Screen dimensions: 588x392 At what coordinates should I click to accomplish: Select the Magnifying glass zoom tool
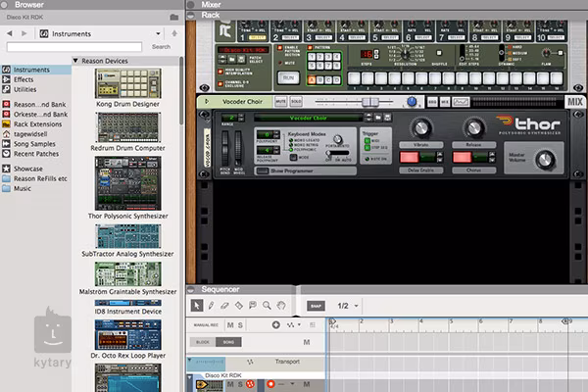coord(267,306)
